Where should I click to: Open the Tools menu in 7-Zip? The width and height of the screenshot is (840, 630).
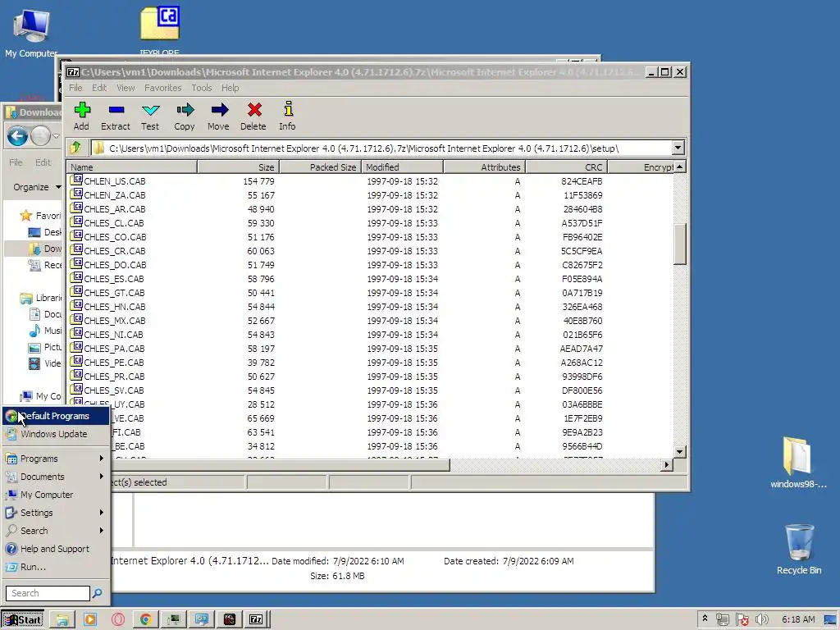[202, 88]
